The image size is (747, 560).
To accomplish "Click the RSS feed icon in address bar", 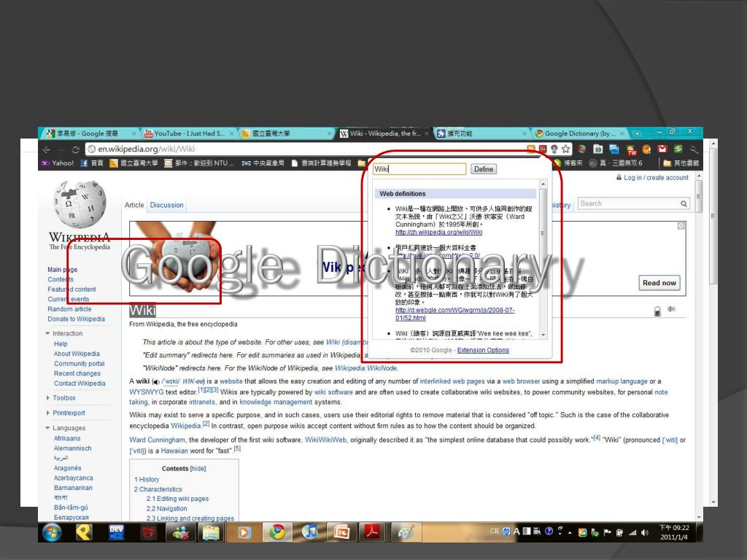I will coord(531,149).
